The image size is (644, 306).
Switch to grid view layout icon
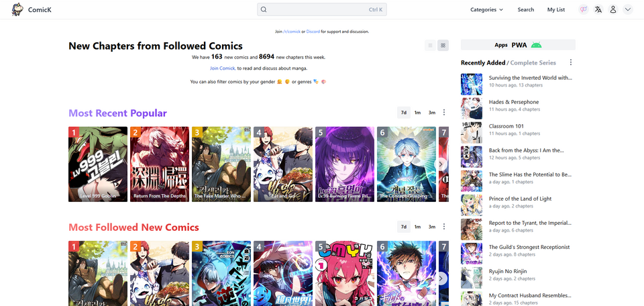443,45
